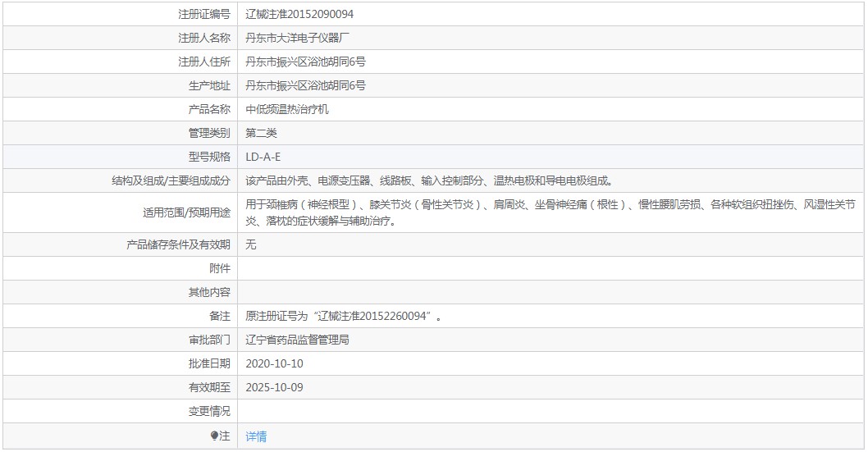Click the 备注 original certificate number text
The width and height of the screenshot is (868, 452).
pos(344,316)
